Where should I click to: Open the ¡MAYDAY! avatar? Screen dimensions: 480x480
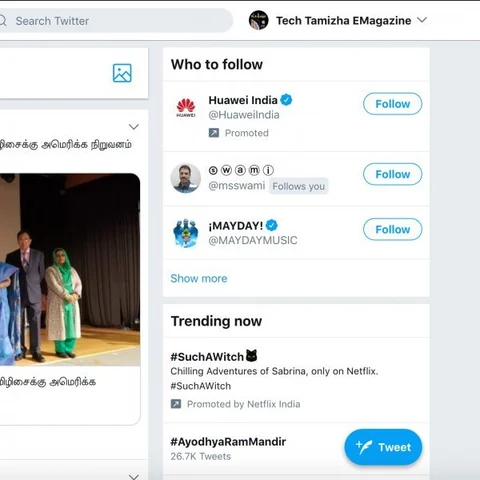pos(186,233)
